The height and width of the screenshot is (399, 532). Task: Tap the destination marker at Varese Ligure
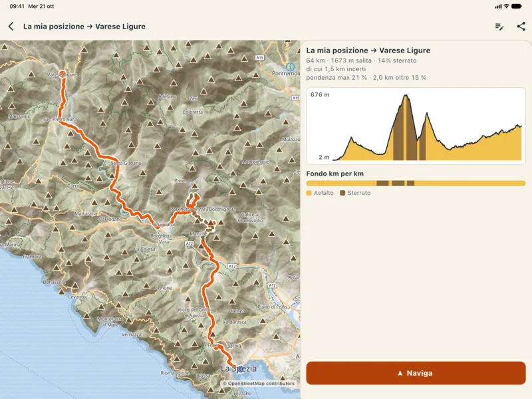tap(62, 74)
